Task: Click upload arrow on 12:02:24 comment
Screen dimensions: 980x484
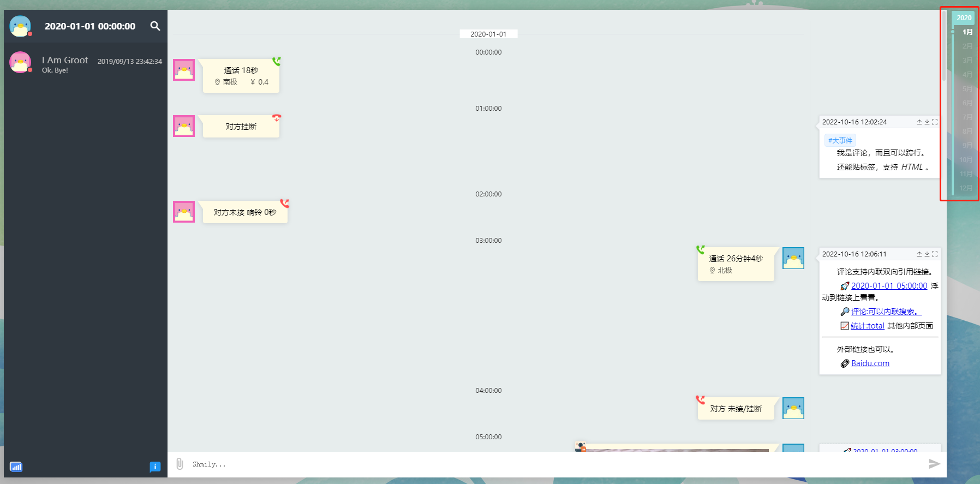Action: point(919,122)
